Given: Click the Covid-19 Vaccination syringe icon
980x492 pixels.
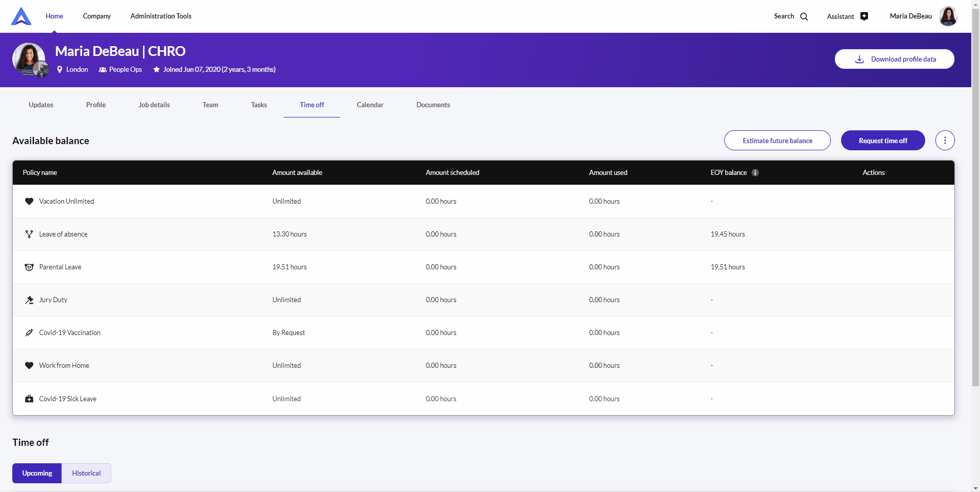Looking at the screenshot, I should click(29, 333).
